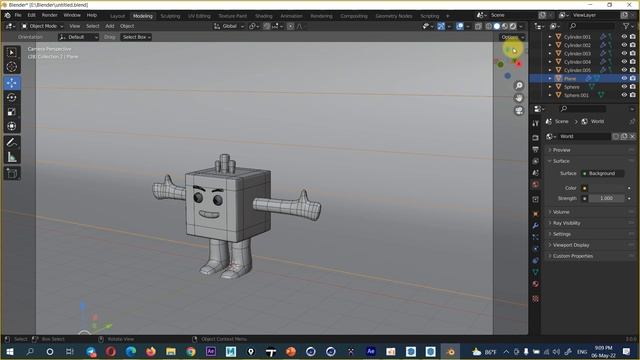Click the Zoom viewport navigation icon
This screenshot has height=360, width=640.
pos(519,85)
